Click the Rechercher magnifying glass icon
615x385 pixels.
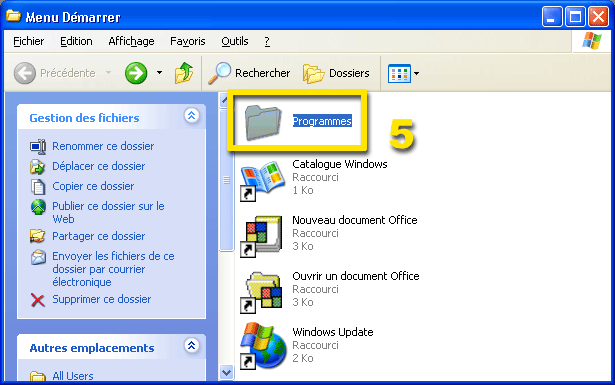click(219, 73)
